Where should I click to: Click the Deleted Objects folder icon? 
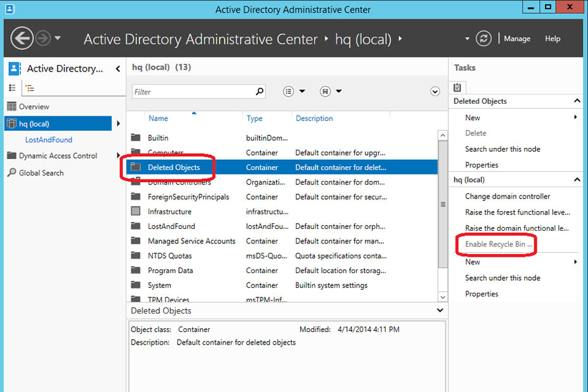point(135,167)
